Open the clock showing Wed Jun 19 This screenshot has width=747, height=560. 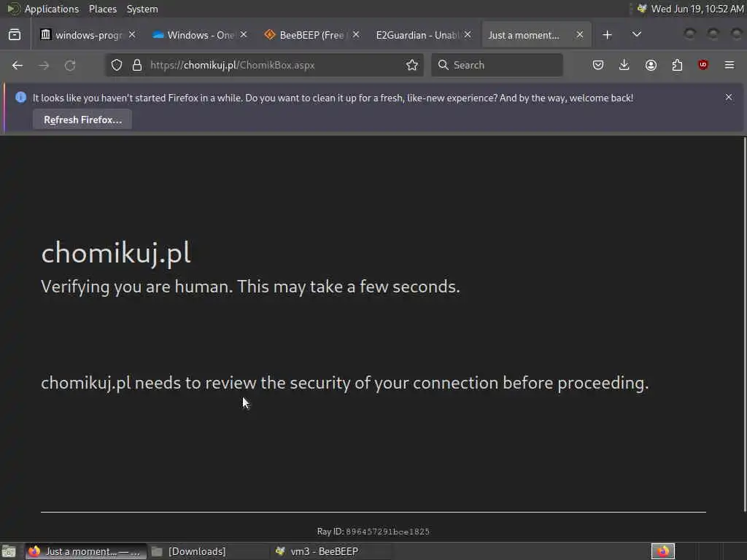[697, 9]
